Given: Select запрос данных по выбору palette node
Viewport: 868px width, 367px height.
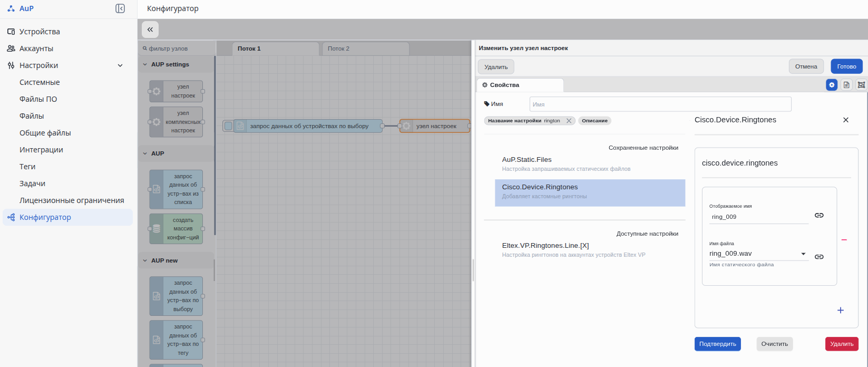Looking at the screenshot, I should pos(176,296).
